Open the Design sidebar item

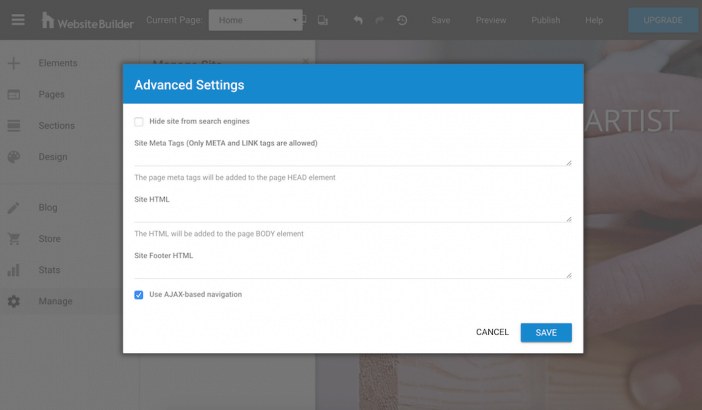click(x=53, y=157)
